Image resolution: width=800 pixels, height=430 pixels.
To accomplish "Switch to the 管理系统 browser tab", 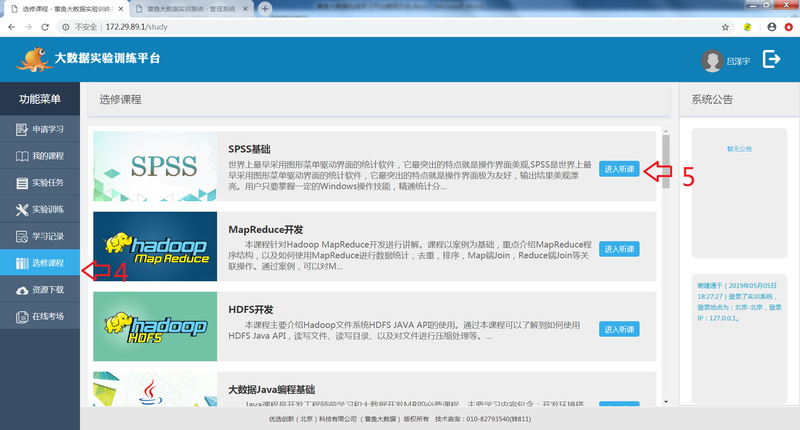I will 191,9.
